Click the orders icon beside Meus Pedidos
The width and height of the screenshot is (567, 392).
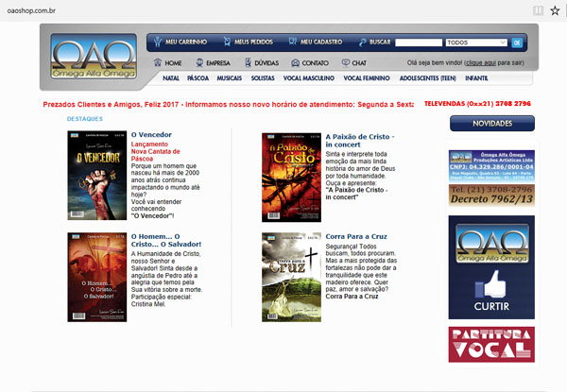(227, 42)
